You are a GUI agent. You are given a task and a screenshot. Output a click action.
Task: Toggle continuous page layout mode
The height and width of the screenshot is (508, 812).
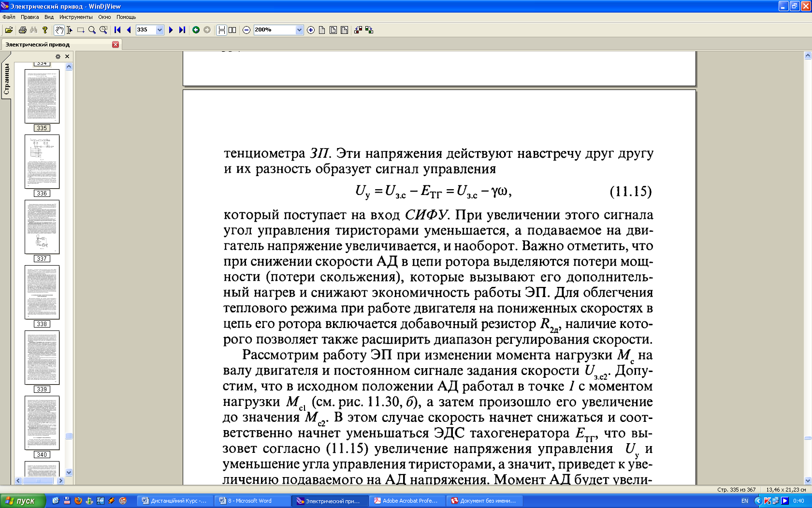point(221,30)
